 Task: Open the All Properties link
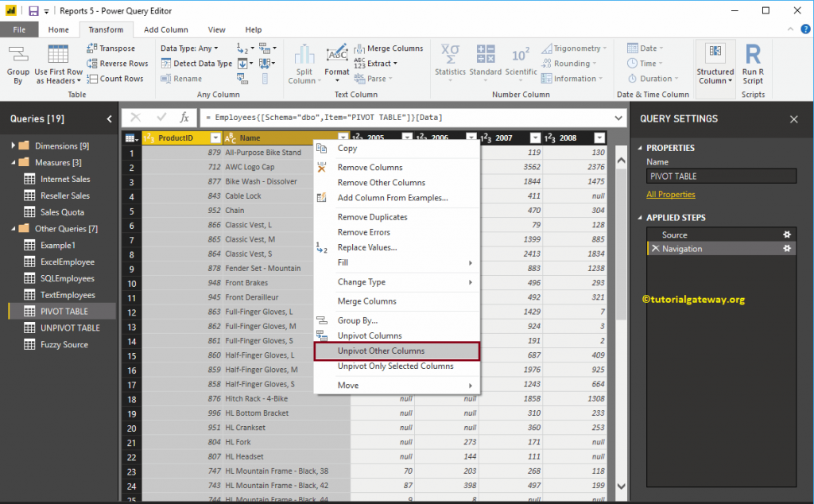click(x=671, y=194)
